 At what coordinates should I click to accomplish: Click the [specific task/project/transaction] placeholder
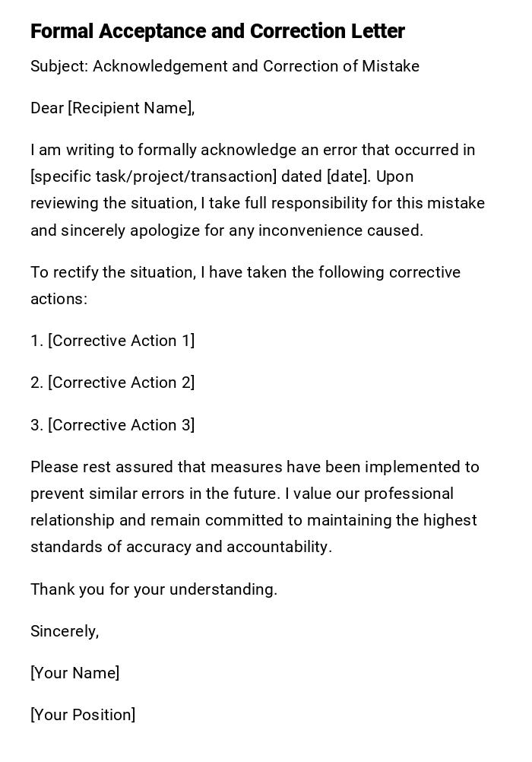coord(154,176)
